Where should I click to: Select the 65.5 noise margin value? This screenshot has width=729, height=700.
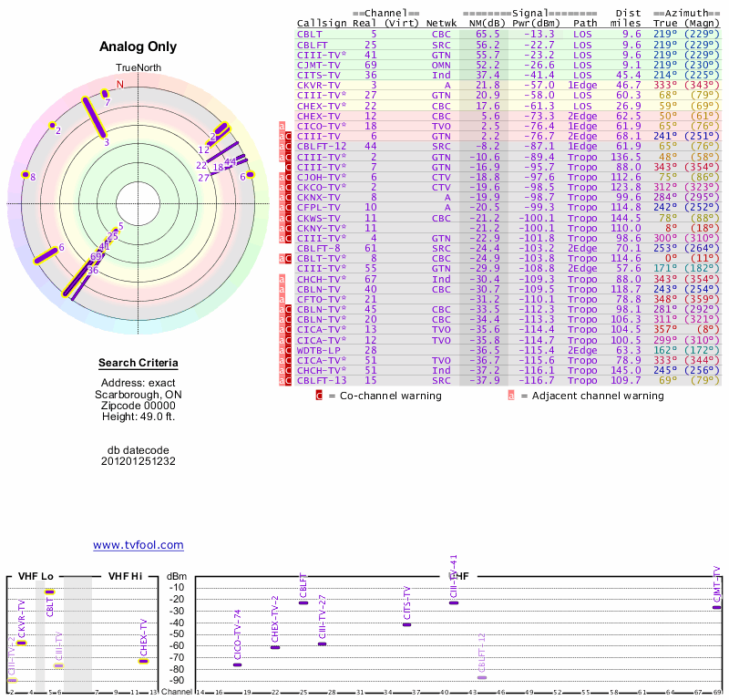pos(488,35)
